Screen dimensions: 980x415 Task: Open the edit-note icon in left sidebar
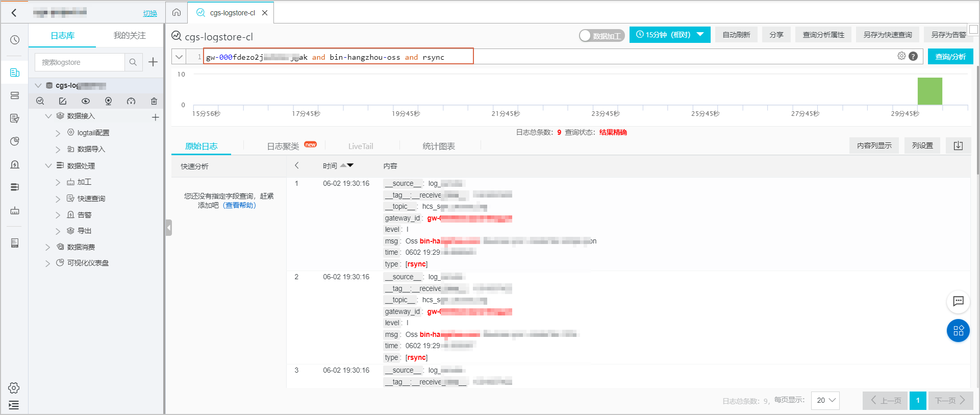tap(15, 118)
